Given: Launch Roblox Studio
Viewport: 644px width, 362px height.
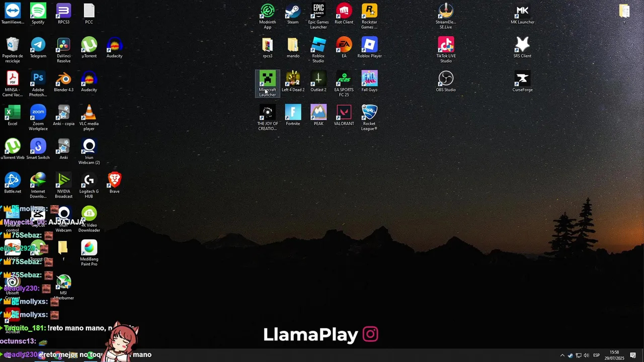Looking at the screenshot, I should 318,50.
